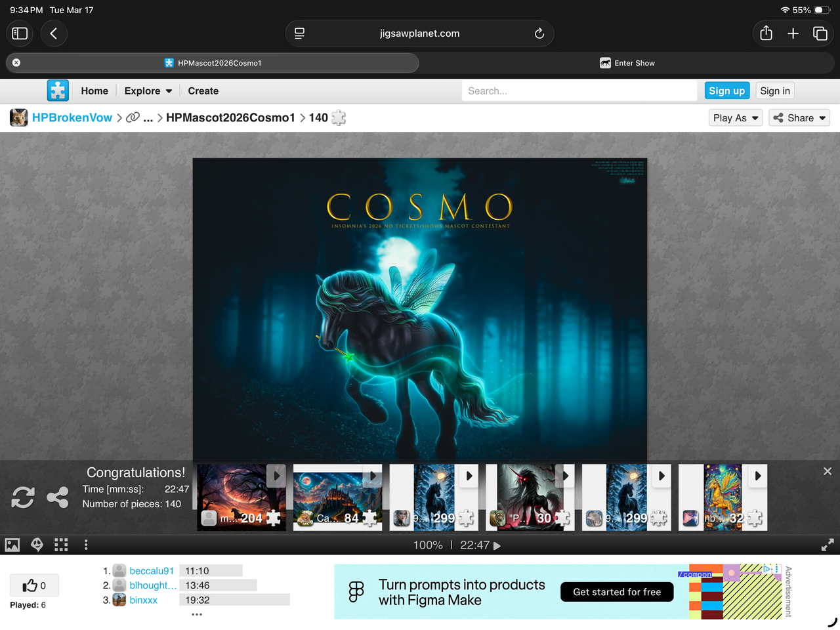Click the Sign in button
This screenshot has height=630, width=840.
pos(775,91)
